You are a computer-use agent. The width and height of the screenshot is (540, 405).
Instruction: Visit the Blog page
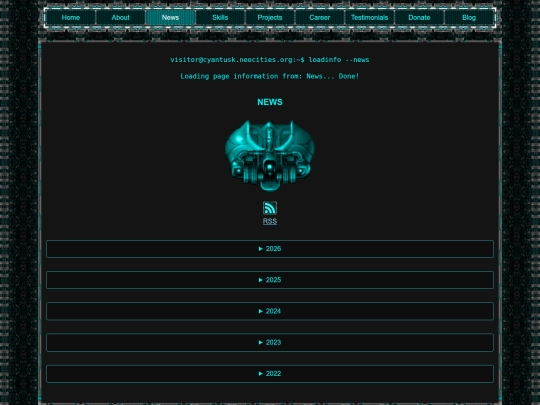pos(469,18)
